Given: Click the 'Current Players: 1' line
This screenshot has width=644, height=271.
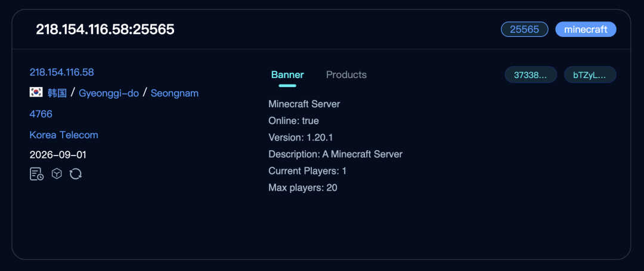Looking at the screenshot, I should tap(307, 171).
